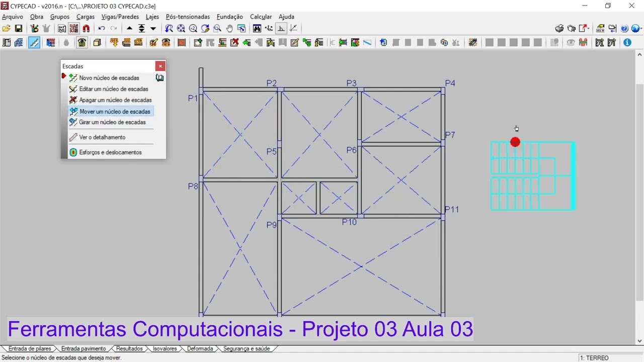Click the cyan staircase core in the drawing

click(532, 175)
